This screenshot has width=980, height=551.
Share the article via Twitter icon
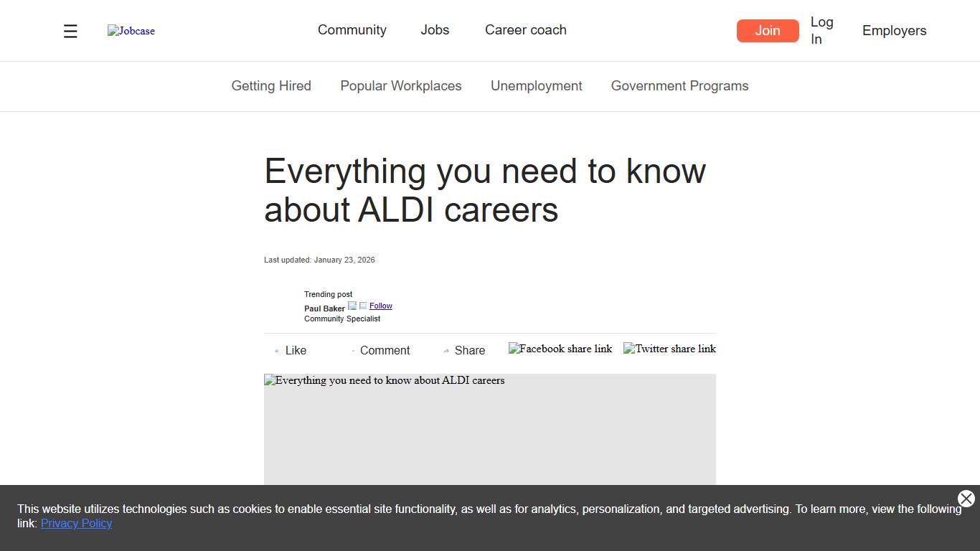[669, 349]
